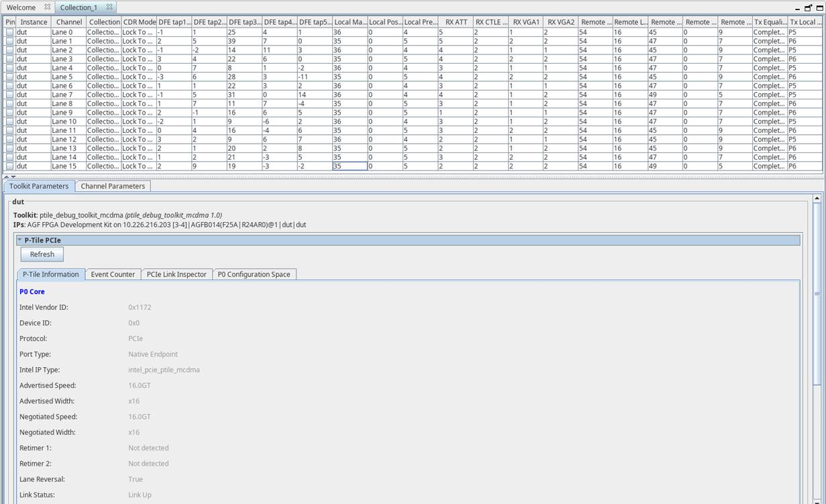Click the detach panel icon at top right
Screen dimensions: 826x504
808,7
